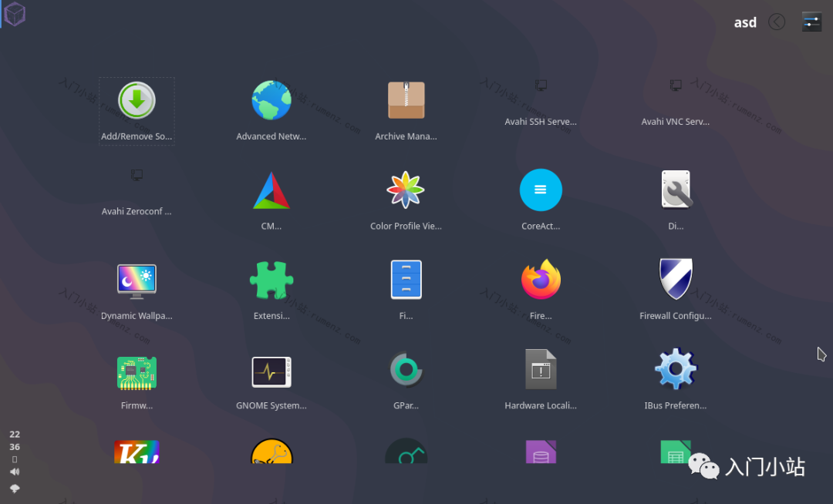Open Disks utility icon
The width and height of the screenshot is (833, 504).
point(676,190)
